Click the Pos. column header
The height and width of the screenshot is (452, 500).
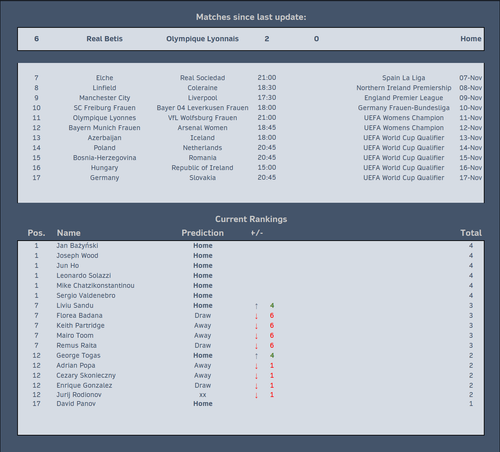coord(36,233)
